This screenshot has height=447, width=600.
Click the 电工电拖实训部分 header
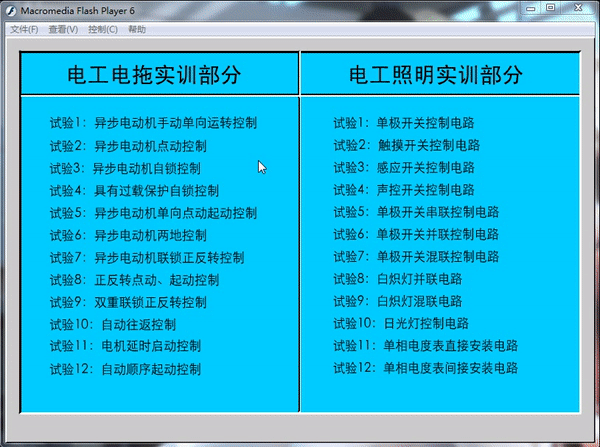tap(154, 75)
